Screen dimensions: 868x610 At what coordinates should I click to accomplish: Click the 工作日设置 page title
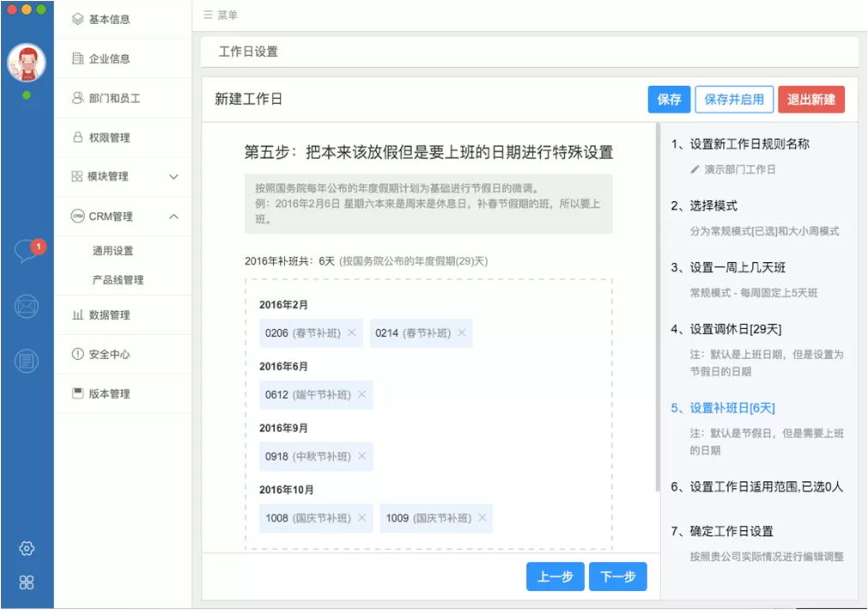(x=248, y=52)
